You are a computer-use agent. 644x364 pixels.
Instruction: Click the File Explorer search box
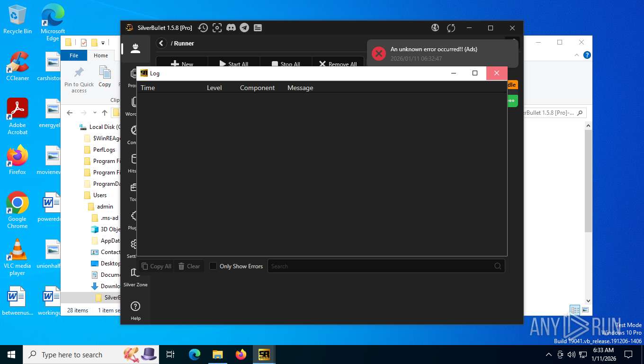pos(554,113)
